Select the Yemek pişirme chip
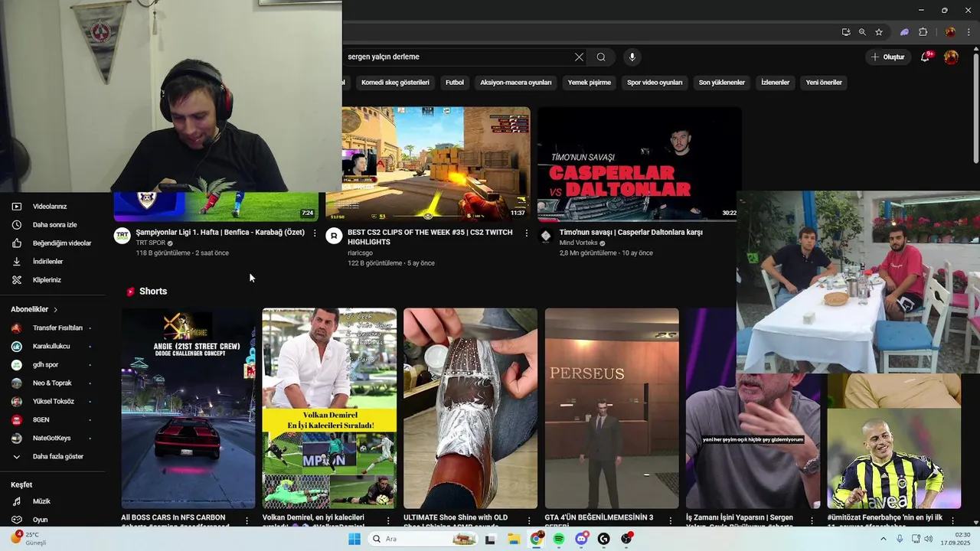Viewport: 980px width, 551px height. click(x=590, y=83)
